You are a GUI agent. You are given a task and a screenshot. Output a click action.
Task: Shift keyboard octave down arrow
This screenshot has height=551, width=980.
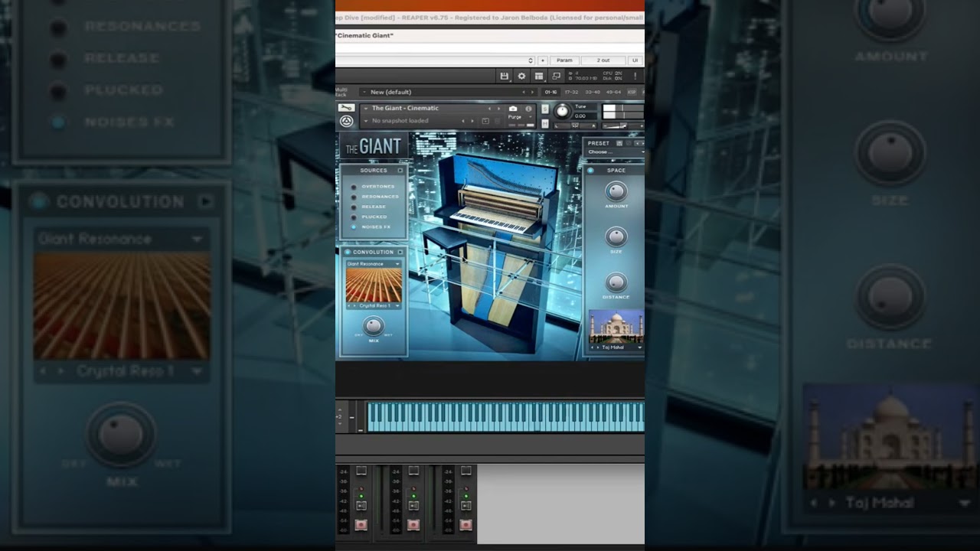click(340, 423)
